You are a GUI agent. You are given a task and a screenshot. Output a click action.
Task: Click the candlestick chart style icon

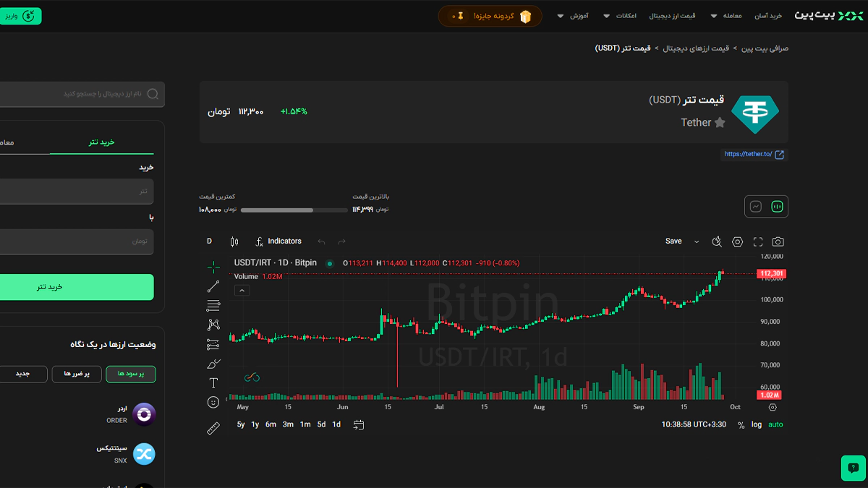pyautogui.click(x=234, y=241)
